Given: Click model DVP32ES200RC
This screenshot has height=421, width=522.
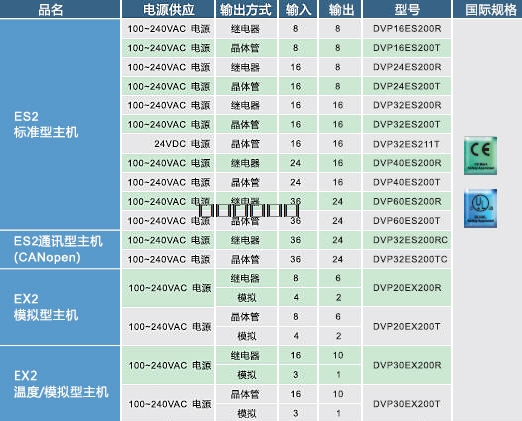Looking at the screenshot, I should point(410,240).
